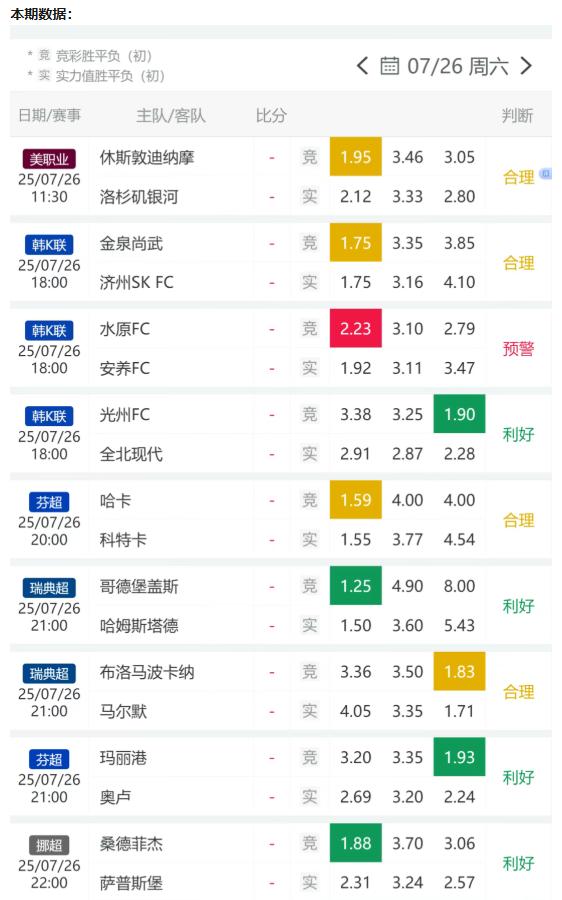Click the 瑞典超 badge for 布洛马波卡纳 match
The height and width of the screenshot is (900, 562).
[x=49, y=673]
